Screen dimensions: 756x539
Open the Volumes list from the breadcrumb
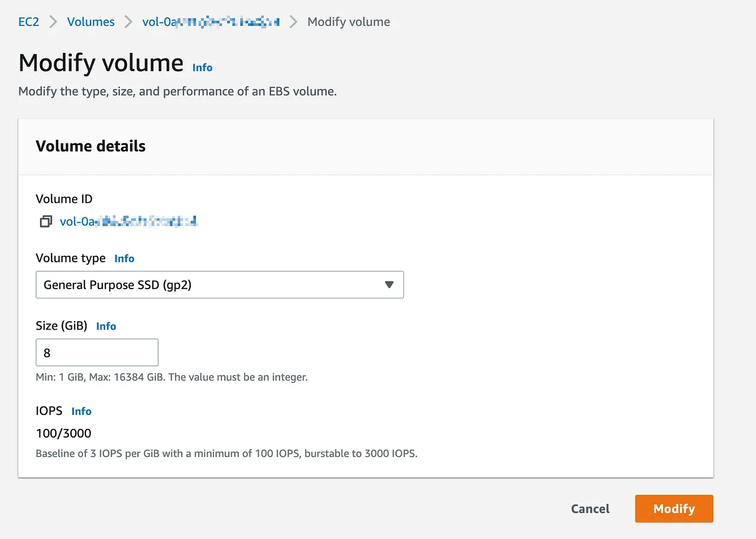pyautogui.click(x=90, y=22)
